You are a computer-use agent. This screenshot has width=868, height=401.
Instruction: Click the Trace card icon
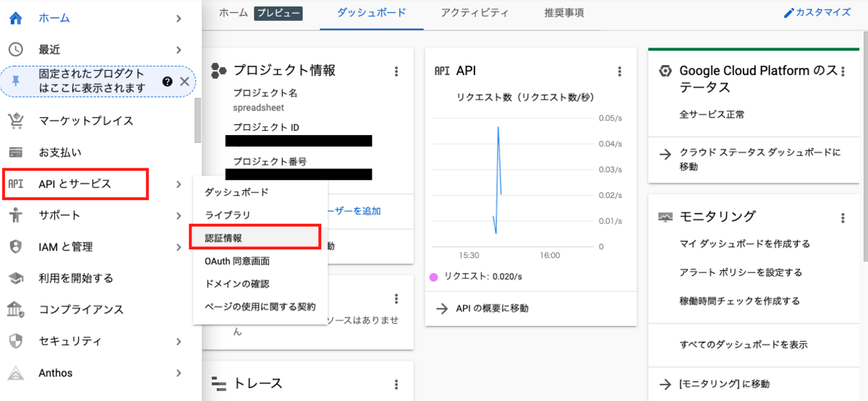[x=218, y=384]
